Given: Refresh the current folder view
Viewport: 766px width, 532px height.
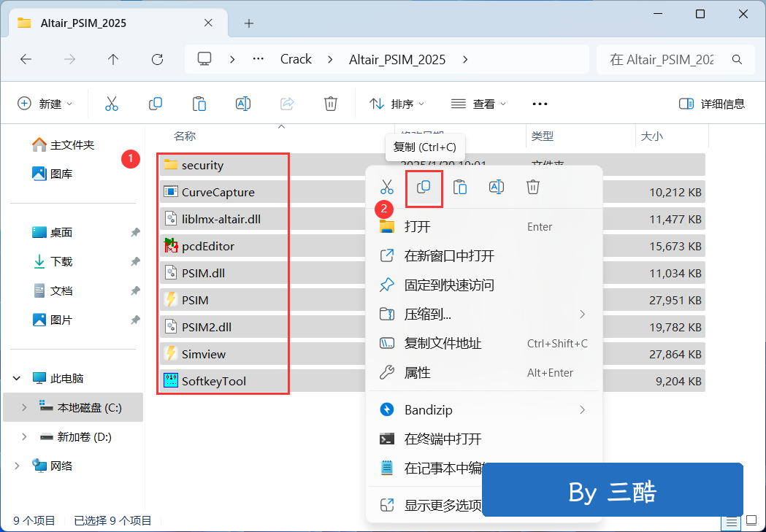Looking at the screenshot, I should 157,60.
